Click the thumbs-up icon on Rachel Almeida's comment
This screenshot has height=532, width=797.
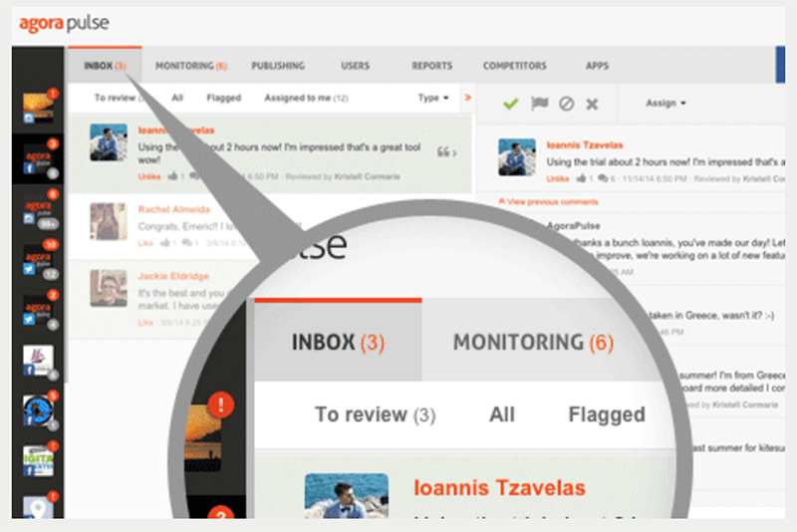point(165,243)
